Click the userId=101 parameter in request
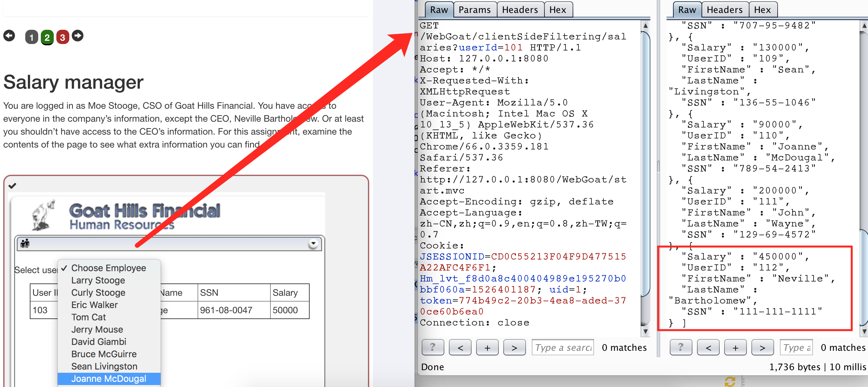The width and height of the screenshot is (868, 387). (x=491, y=48)
